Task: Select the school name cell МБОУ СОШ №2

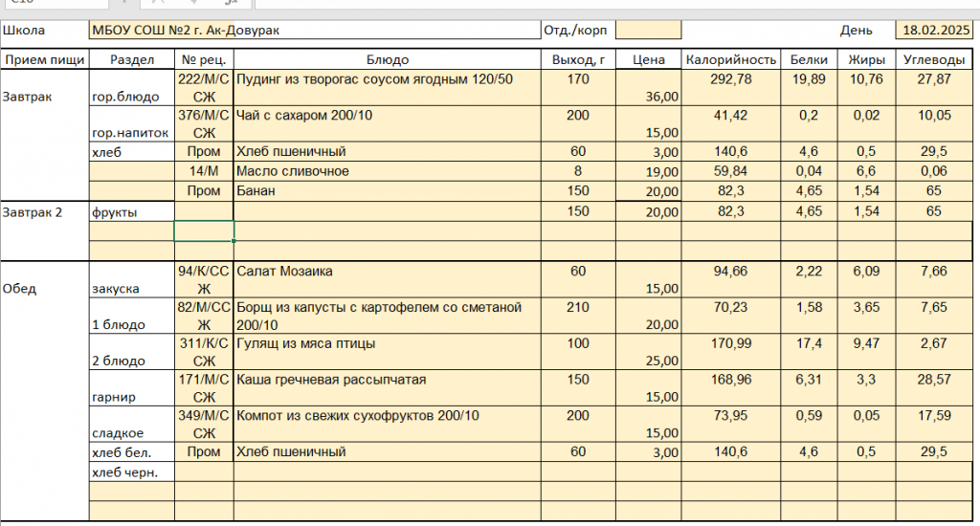Action: click(314, 31)
